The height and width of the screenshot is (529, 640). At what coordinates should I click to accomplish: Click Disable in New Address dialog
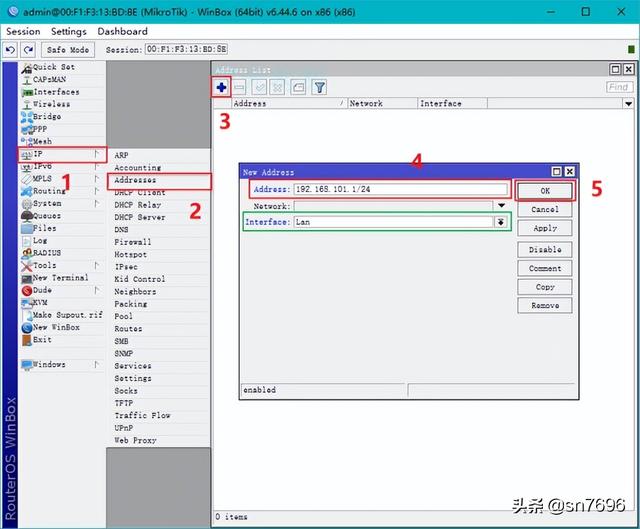click(x=545, y=249)
